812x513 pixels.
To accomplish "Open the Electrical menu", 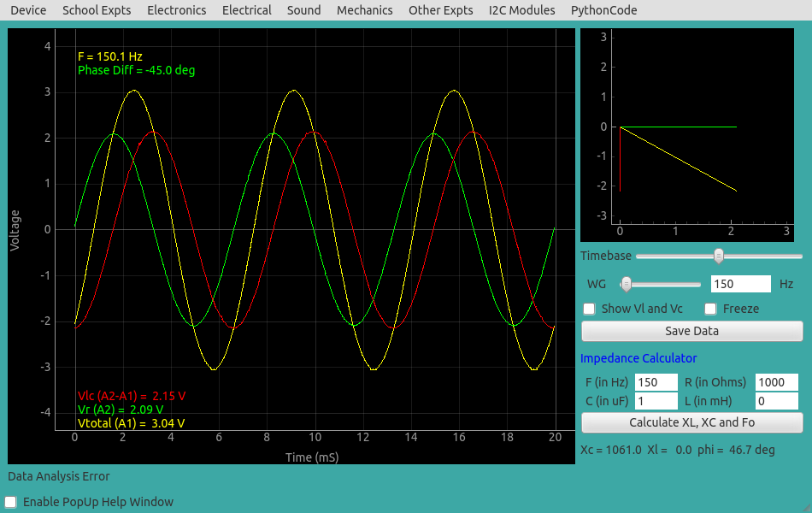I will pyautogui.click(x=246, y=10).
